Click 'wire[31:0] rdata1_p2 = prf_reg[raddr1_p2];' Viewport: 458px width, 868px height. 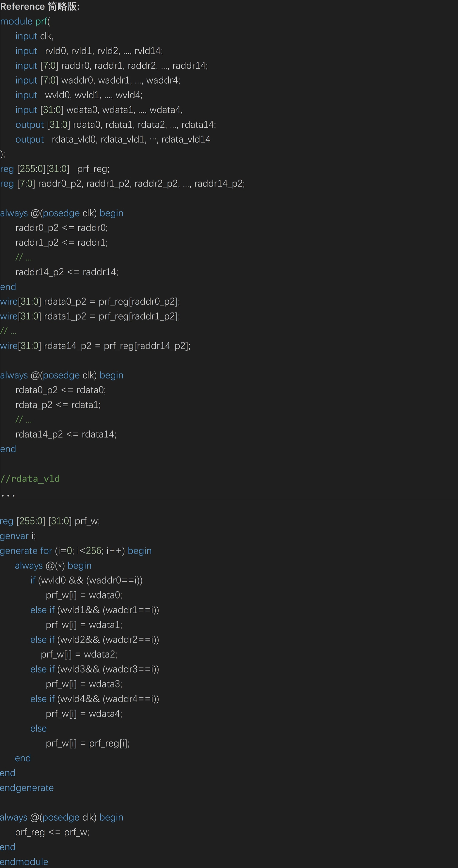(90, 316)
